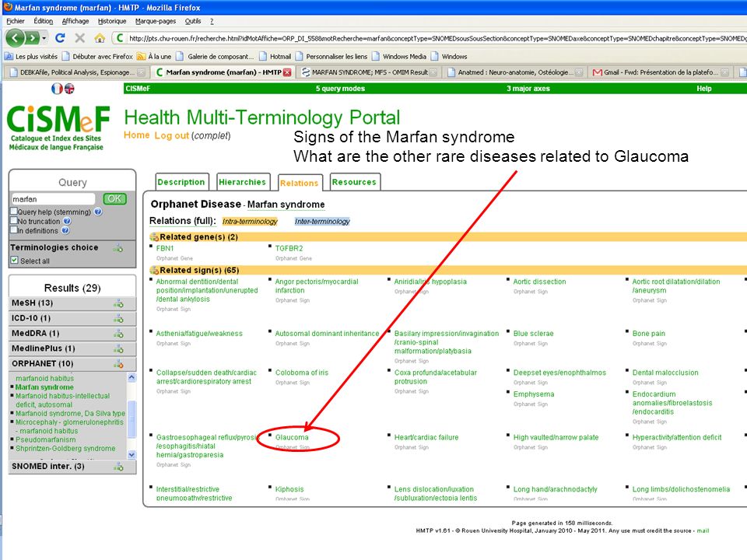Click the ORPHANET row tree icon
This screenshot has width=747, height=560.
118,364
